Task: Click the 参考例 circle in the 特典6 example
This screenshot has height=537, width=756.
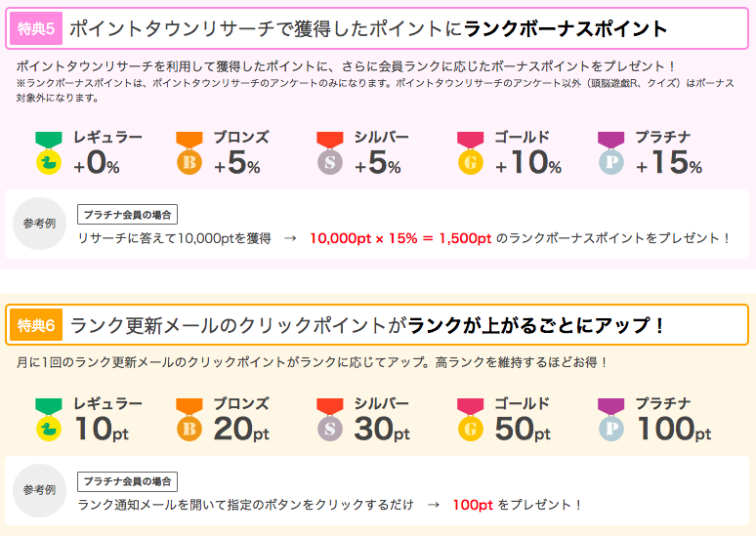Action: pos(39,490)
